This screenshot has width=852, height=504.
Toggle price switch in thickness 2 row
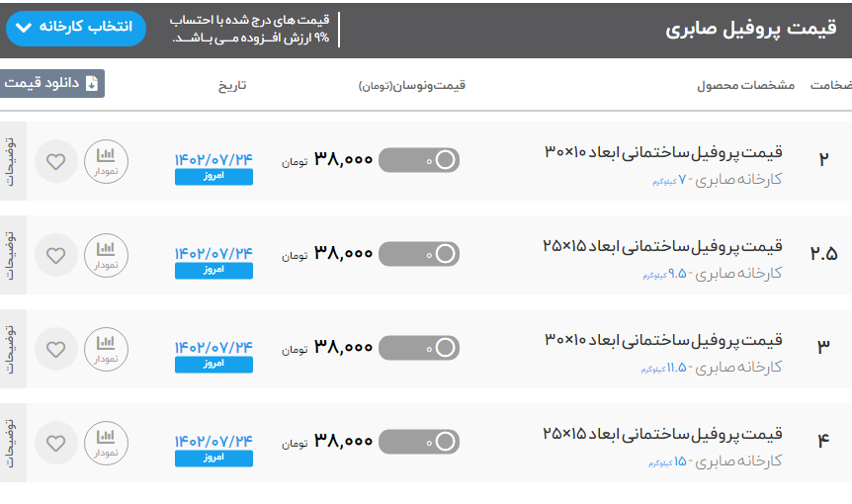coord(419,160)
